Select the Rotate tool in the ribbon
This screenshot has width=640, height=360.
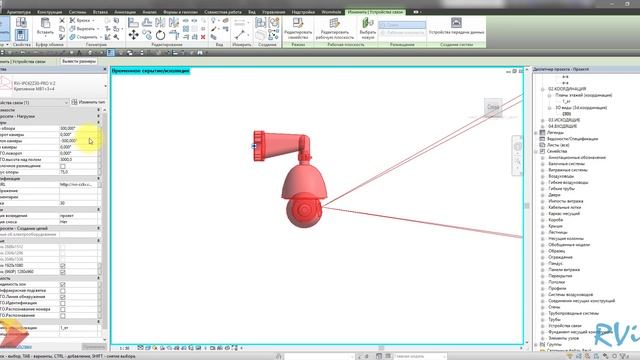(x=160, y=35)
